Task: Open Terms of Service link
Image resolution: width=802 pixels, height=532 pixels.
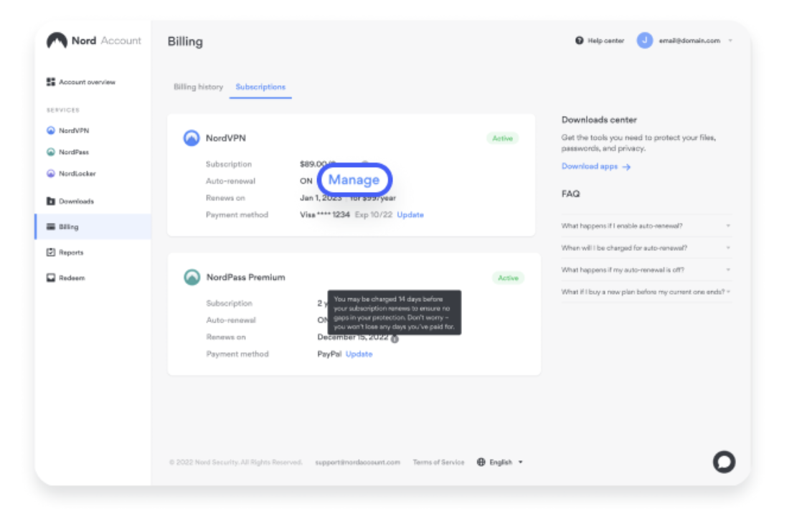Action: pos(439,462)
